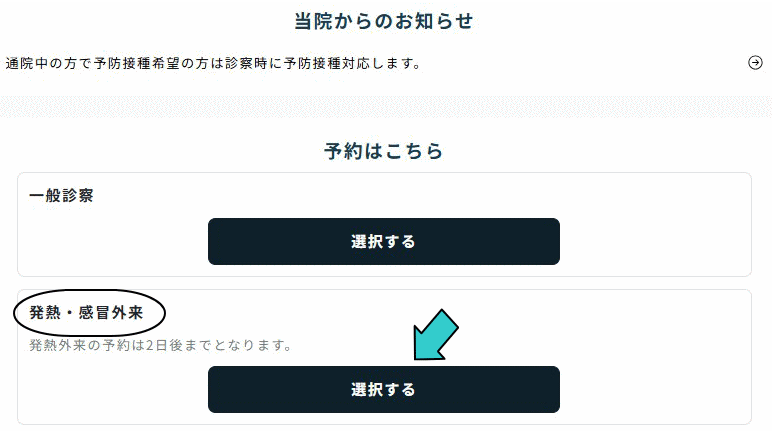Click the 発熱外来の予約は2日後まで note
This screenshot has width=773, height=431.
[160, 346]
